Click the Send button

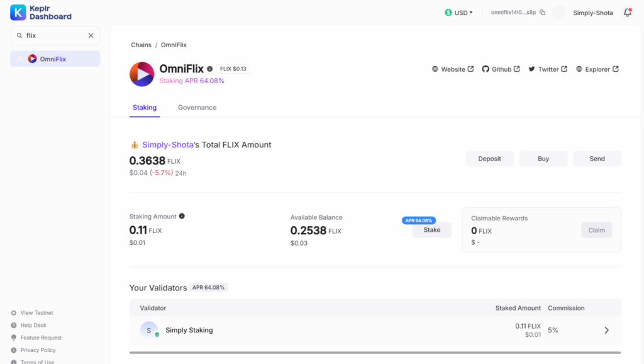[597, 159]
